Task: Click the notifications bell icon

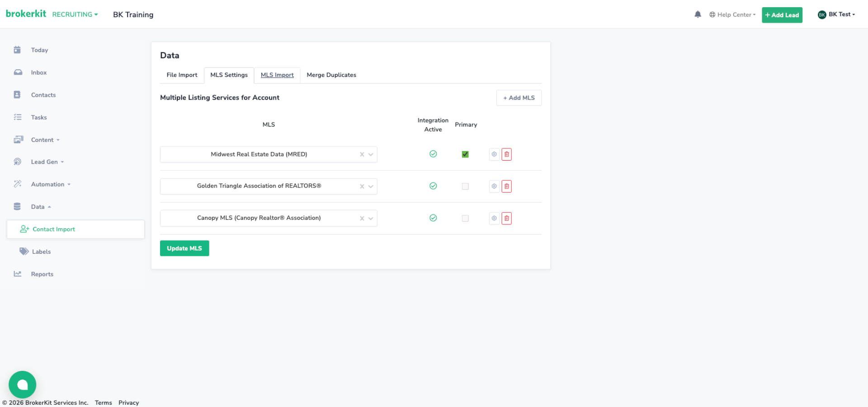Action: (x=698, y=14)
